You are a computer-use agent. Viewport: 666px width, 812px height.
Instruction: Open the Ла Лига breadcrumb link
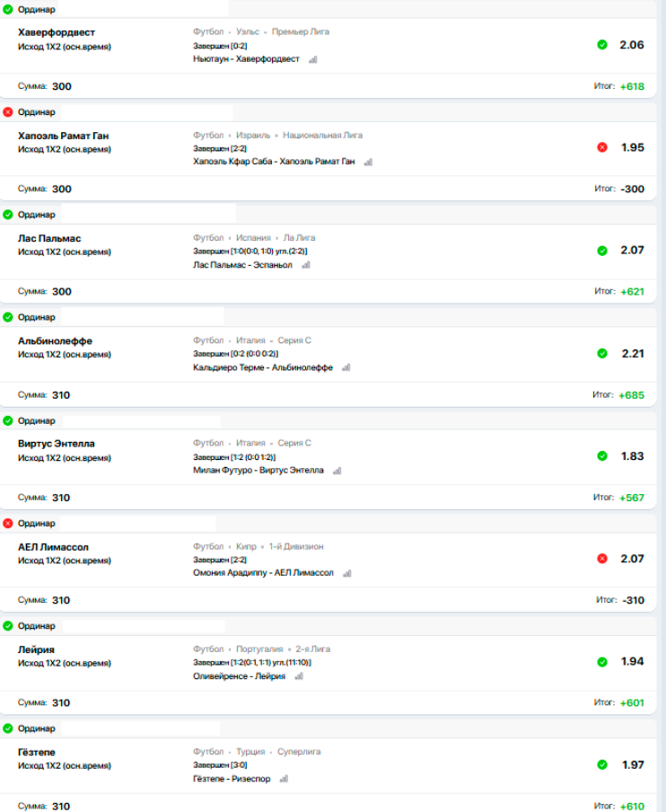[299, 238]
